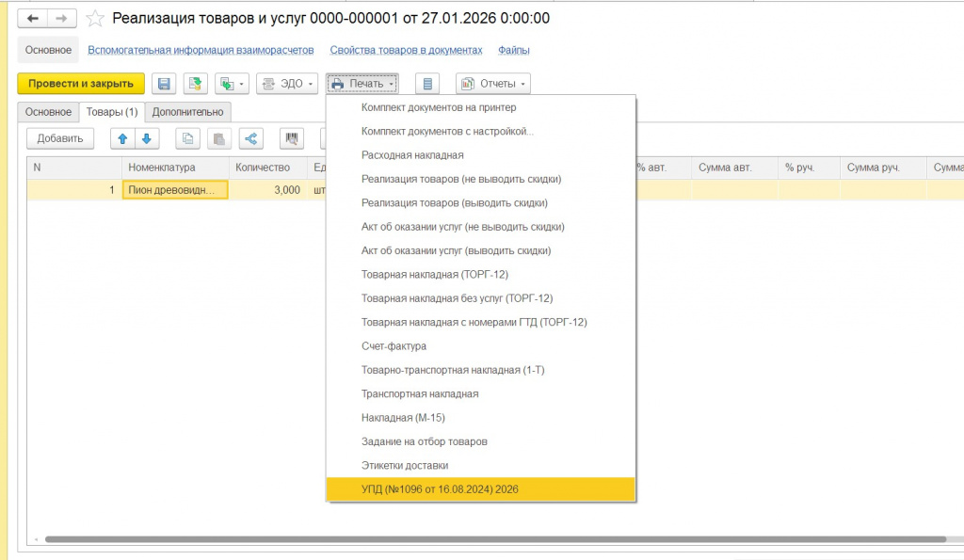Choose Комплект документов на принтер
Viewport: 964px width, 560px height.
pos(481,107)
